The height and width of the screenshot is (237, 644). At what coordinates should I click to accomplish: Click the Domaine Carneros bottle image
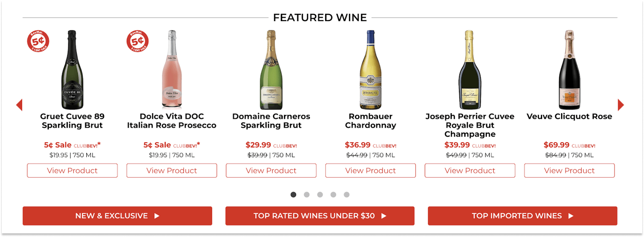tap(271, 63)
